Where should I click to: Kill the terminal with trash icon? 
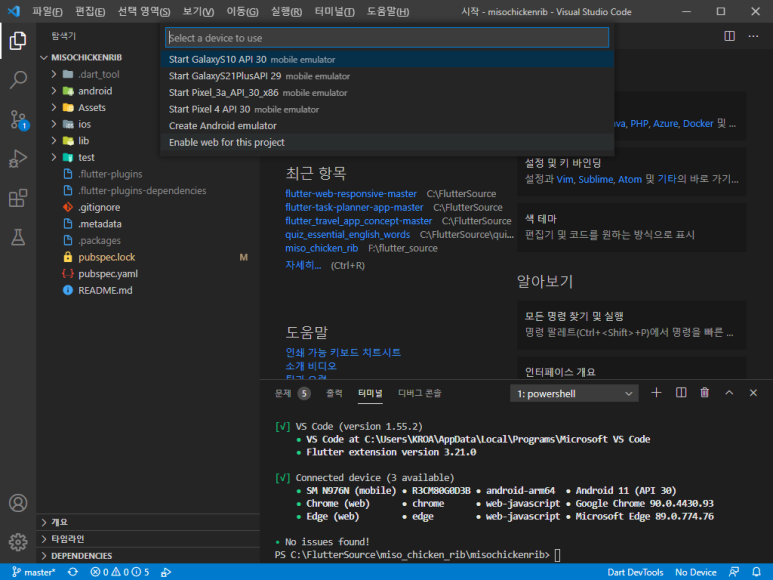tap(705, 393)
